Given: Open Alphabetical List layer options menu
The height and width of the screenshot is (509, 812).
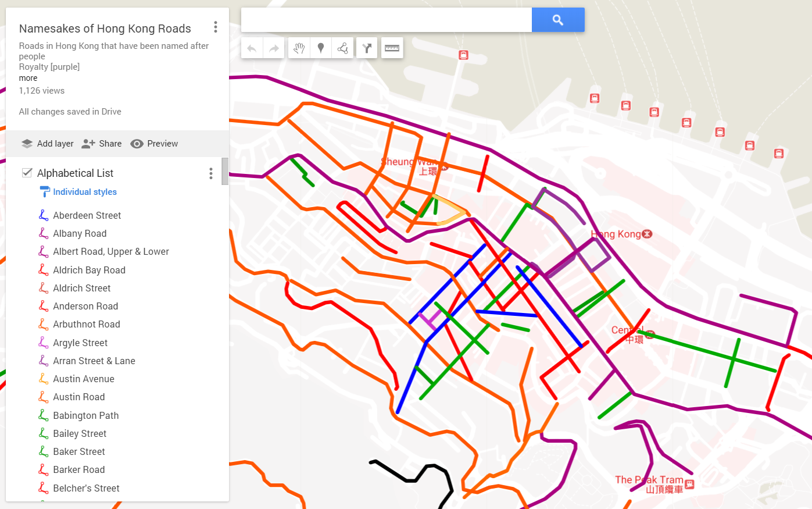Looking at the screenshot, I should pos(211,173).
